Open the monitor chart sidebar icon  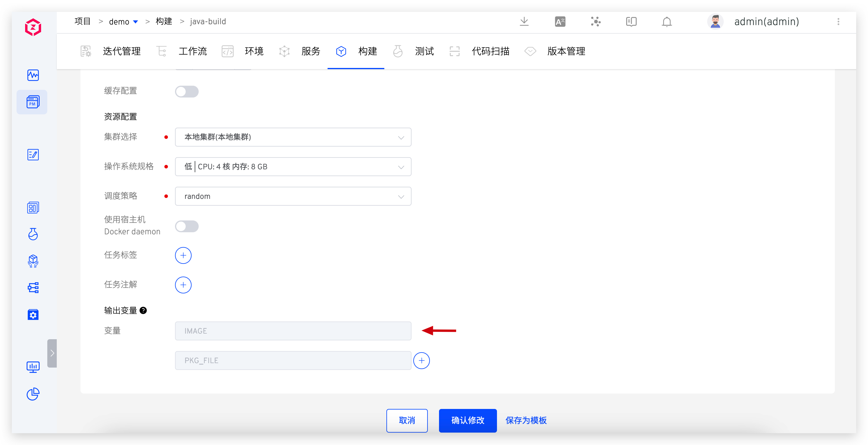(33, 367)
